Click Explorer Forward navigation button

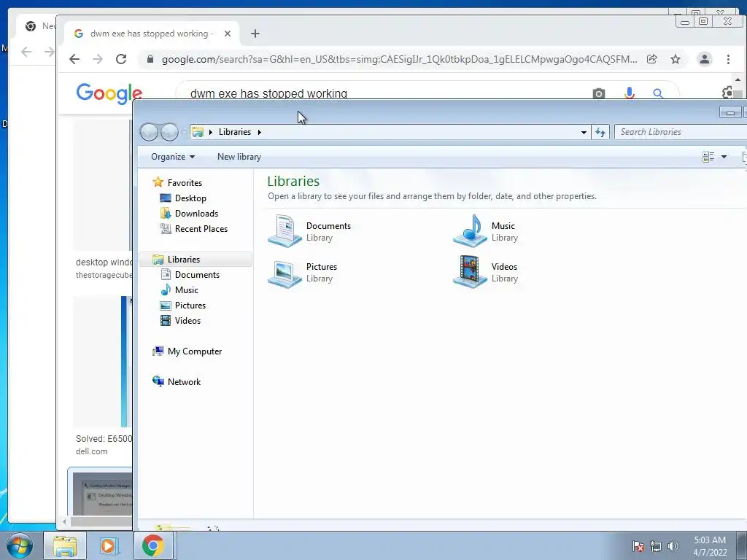pos(169,132)
